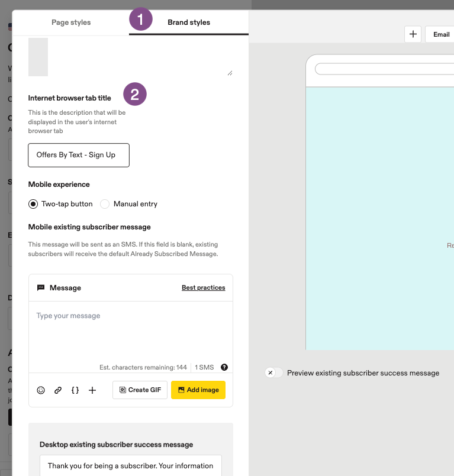Edit the Internet browser tab title field
The height and width of the screenshot is (476, 454).
[x=79, y=155]
